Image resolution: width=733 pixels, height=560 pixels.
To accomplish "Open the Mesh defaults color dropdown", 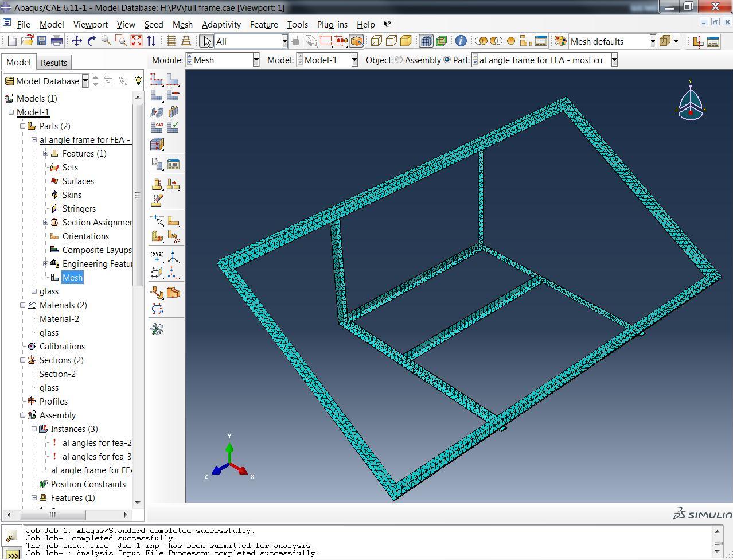I will (653, 41).
